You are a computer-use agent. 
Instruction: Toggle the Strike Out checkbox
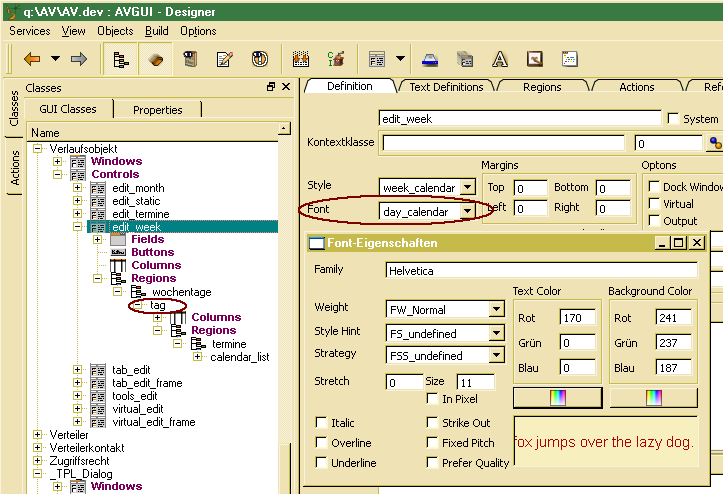click(433, 423)
